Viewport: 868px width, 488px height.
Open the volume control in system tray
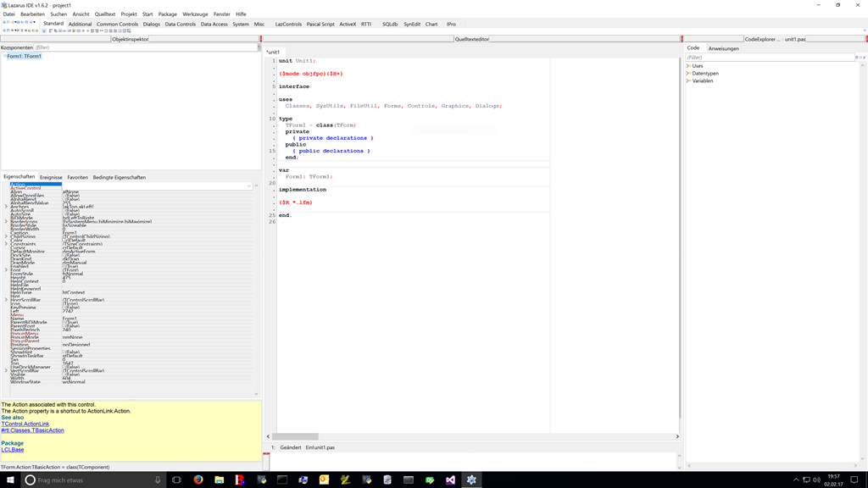816,480
